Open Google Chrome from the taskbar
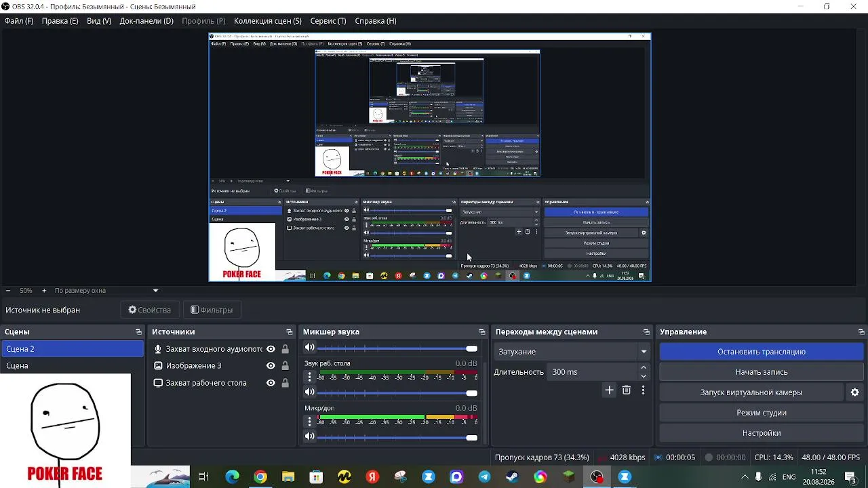 coord(260,477)
